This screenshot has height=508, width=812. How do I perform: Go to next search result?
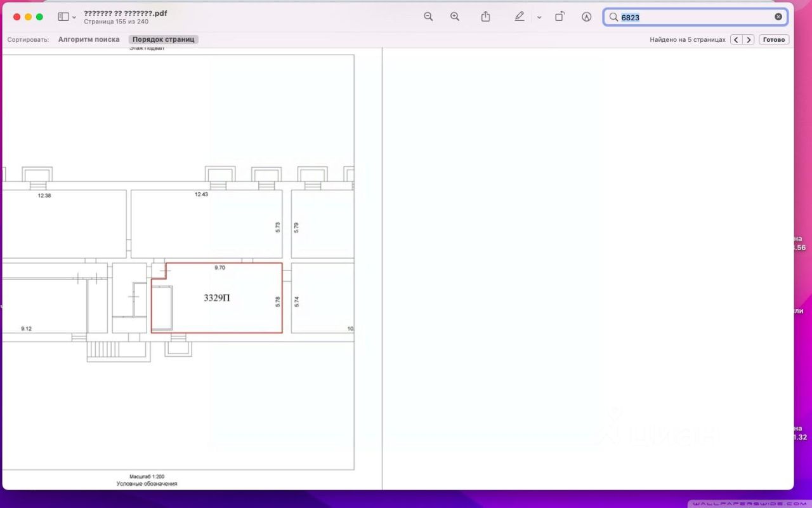click(x=749, y=39)
